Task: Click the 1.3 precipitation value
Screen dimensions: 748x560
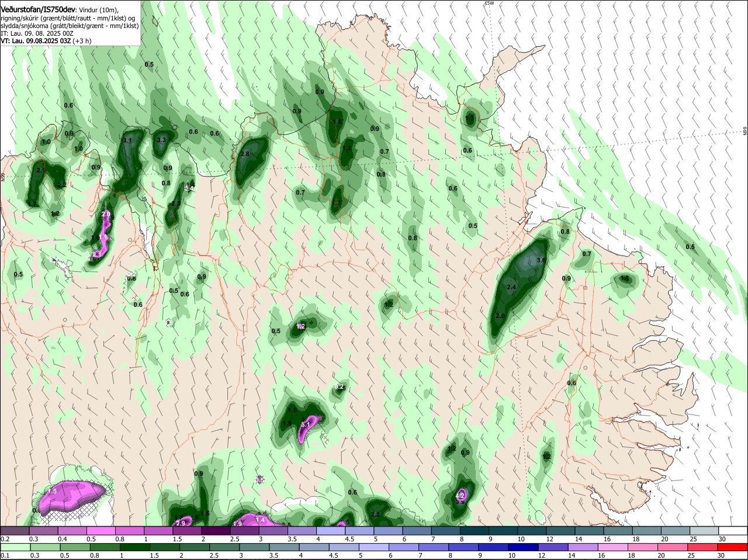Action: point(469,118)
